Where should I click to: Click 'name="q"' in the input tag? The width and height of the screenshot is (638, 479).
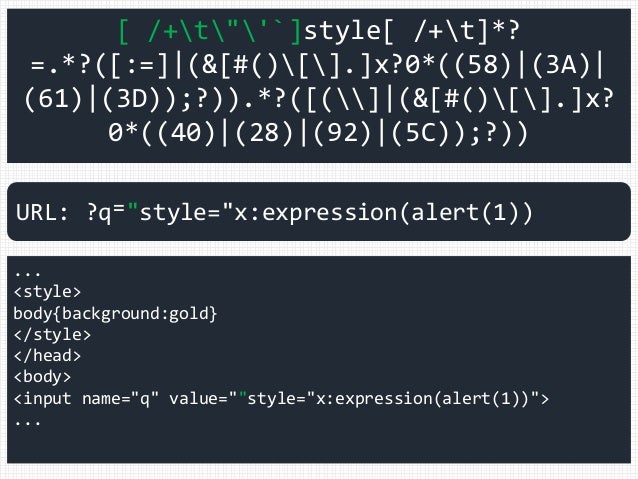pyautogui.click(x=120, y=399)
